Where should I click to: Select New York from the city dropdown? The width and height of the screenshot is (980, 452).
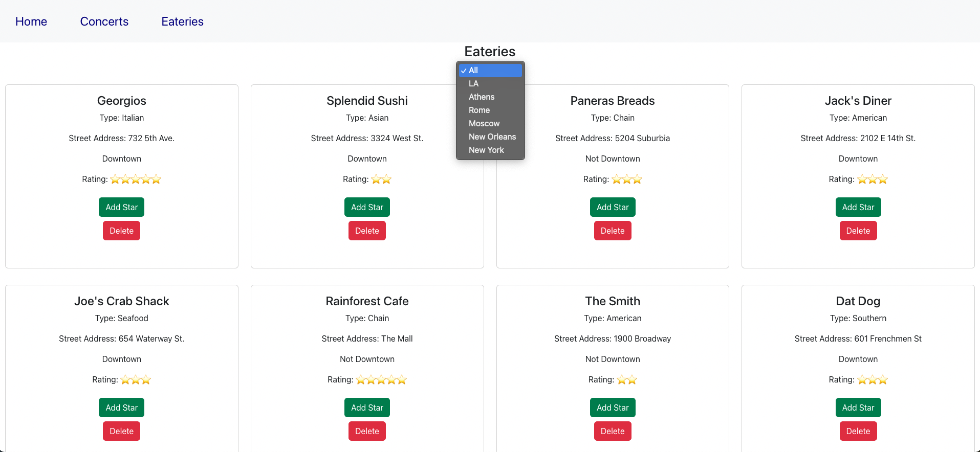(x=486, y=150)
